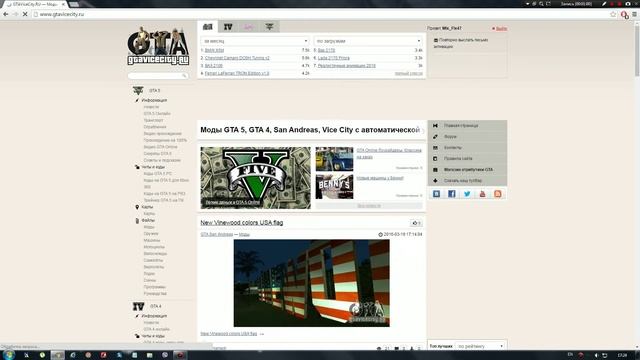Open the Lada 2170 Priora link
640x360 pixels.
(x=333, y=58)
